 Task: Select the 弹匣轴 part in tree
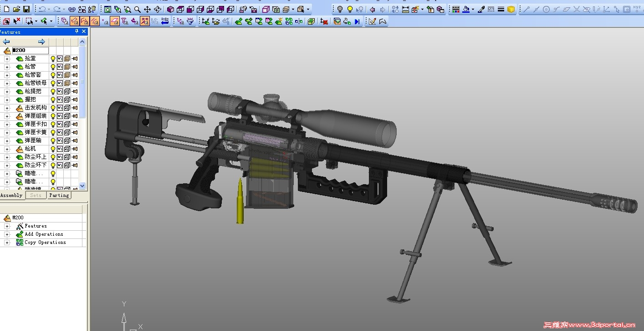click(x=33, y=141)
